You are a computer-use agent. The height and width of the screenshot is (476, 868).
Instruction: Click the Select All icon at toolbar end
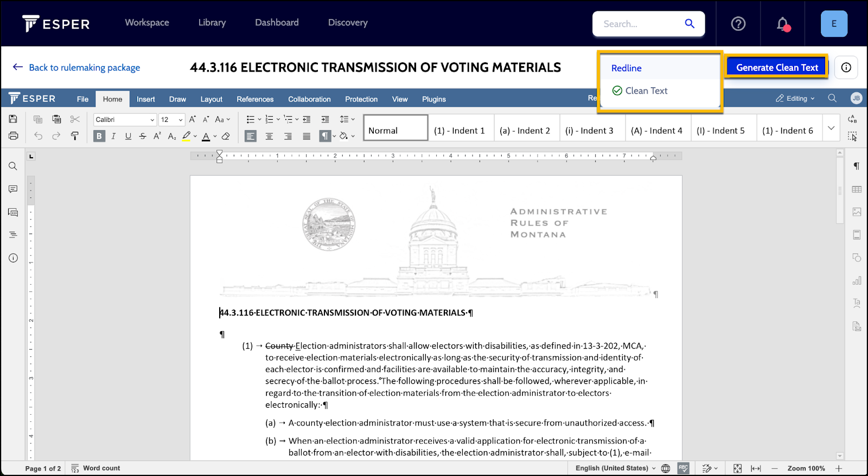tap(852, 136)
